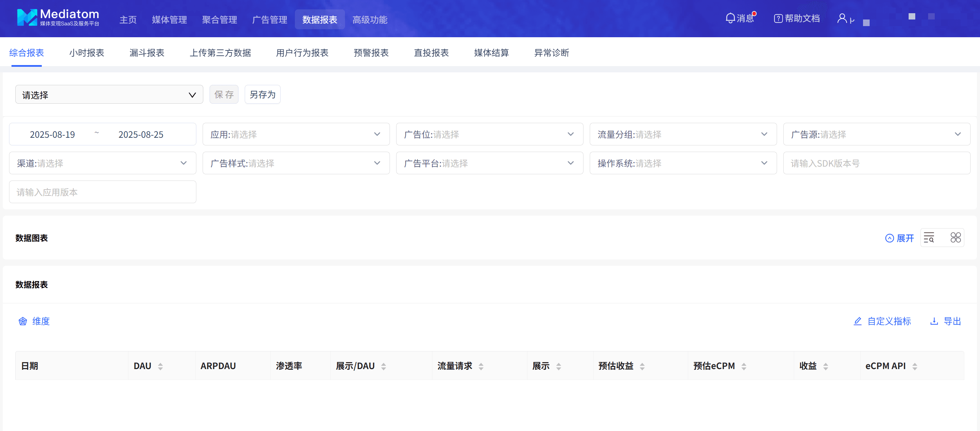Switch chart to grid view icon
The width and height of the screenshot is (980, 431).
click(x=955, y=238)
